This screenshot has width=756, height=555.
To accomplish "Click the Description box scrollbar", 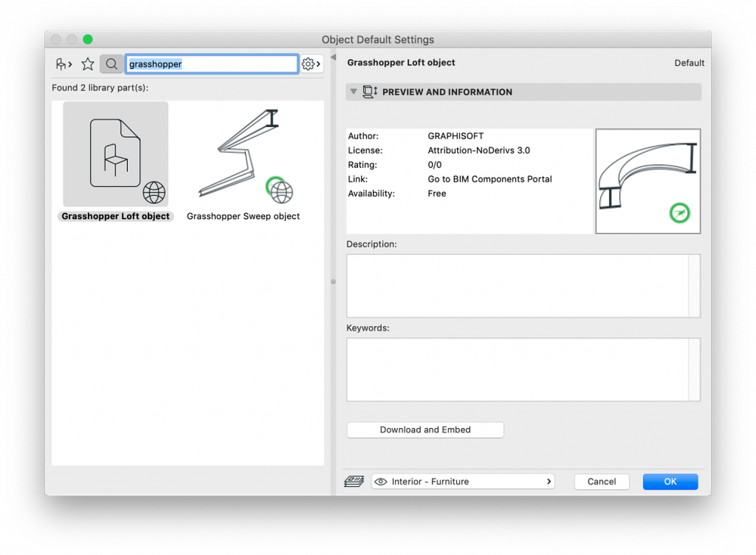I will [694, 286].
